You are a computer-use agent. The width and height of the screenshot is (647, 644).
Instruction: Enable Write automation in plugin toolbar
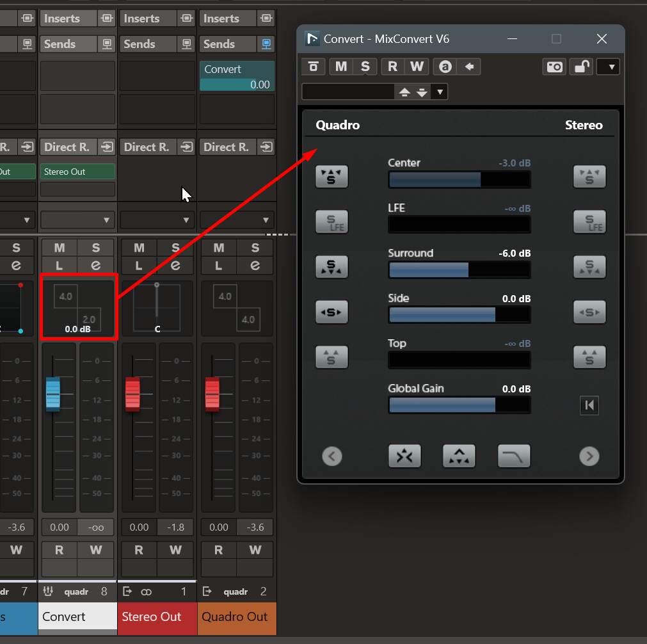pos(417,67)
